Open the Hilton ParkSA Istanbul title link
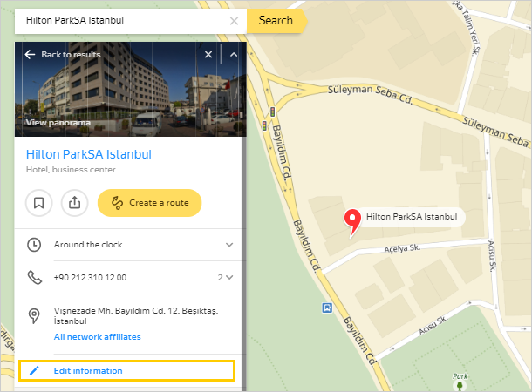This screenshot has height=392, width=532. [x=89, y=154]
